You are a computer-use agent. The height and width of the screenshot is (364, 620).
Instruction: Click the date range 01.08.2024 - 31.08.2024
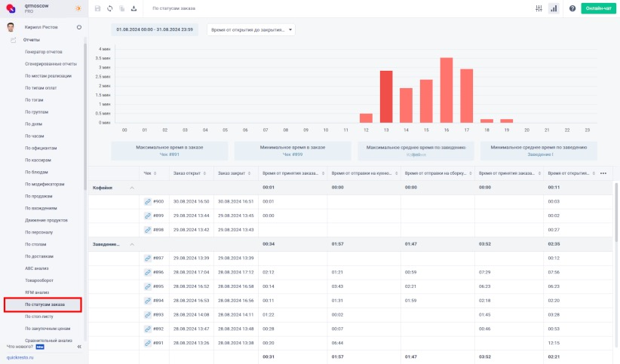tap(155, 29)
